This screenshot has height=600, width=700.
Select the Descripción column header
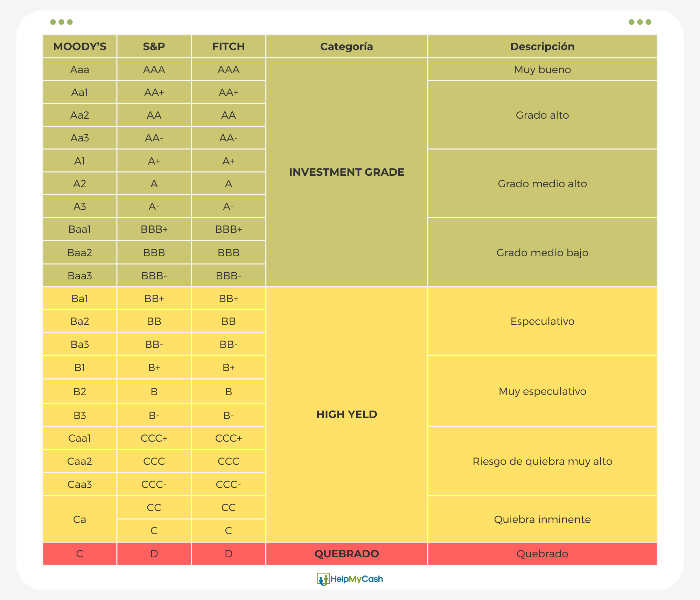pos(542,46)
